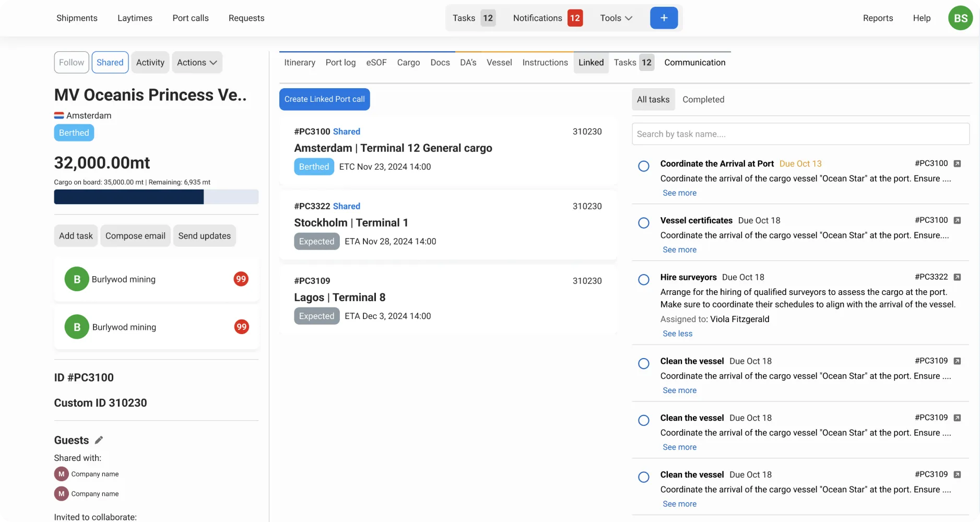Open the Reports page

878,18
